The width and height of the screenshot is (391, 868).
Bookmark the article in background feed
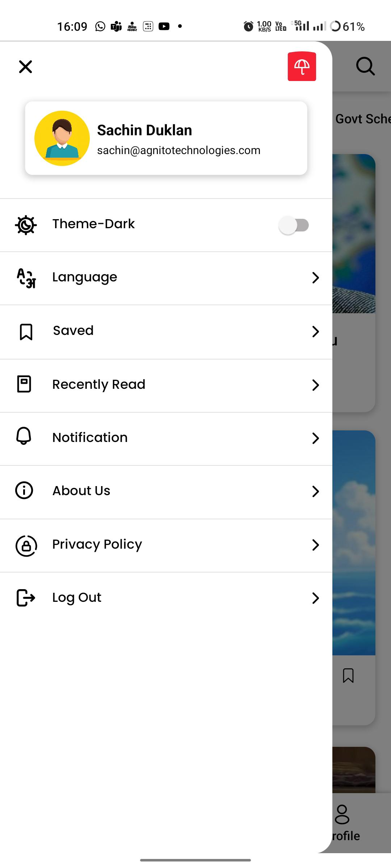click(348, 675)
